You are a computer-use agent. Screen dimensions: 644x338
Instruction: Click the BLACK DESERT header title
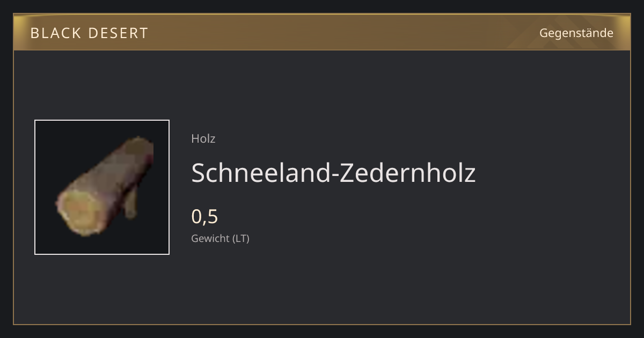(x=89, y=33)
